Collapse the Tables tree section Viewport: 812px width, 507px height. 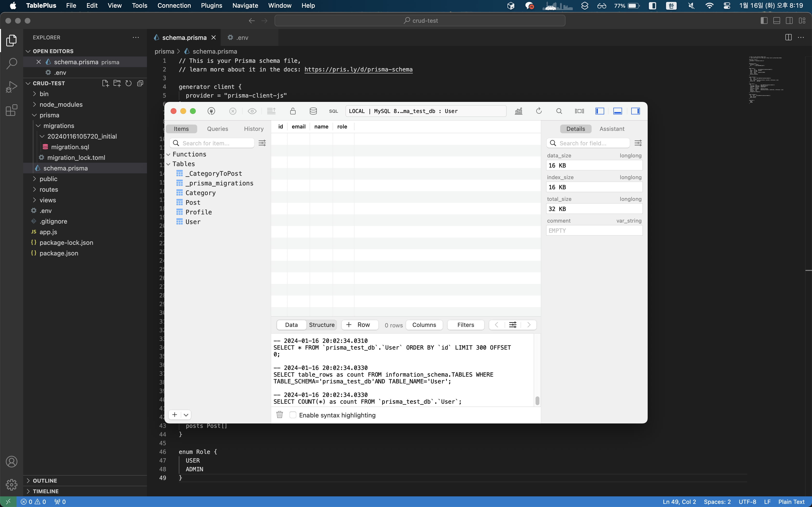[x=168, y=164]
